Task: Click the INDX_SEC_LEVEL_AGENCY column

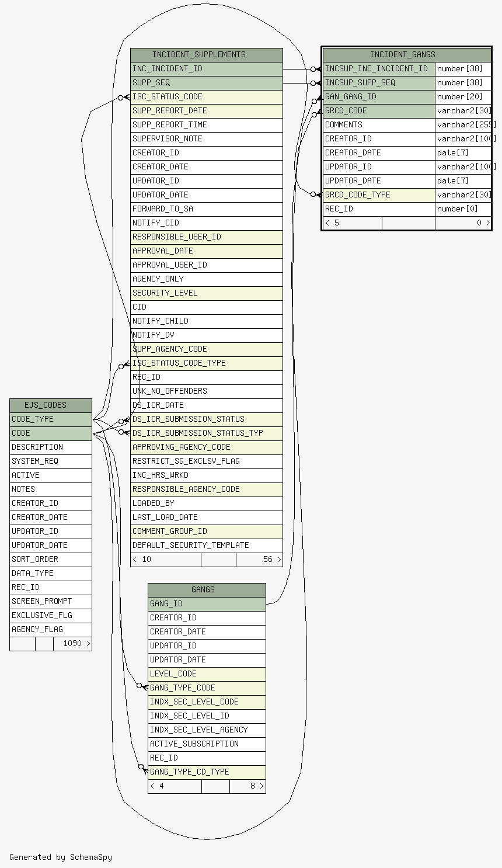Action: click(207, 730)
